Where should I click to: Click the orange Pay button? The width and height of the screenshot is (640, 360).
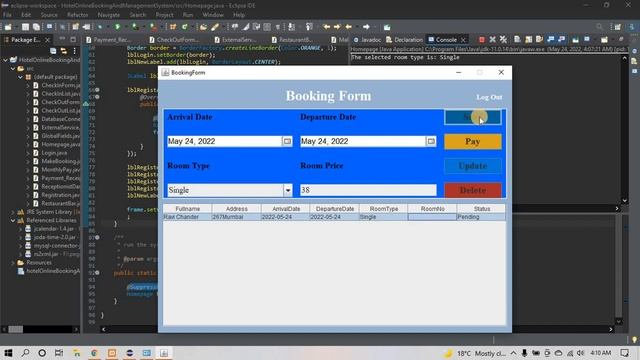473,141
